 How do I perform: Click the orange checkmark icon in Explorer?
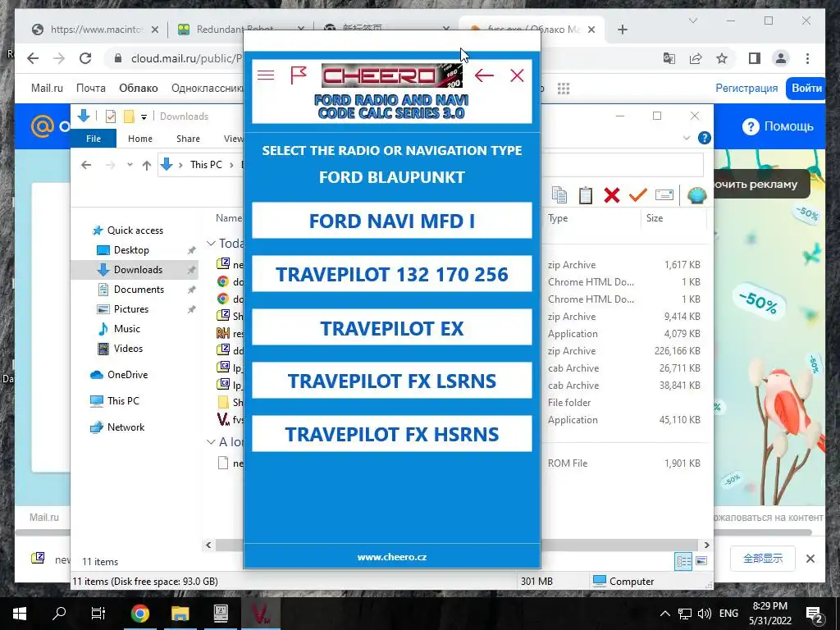click(x=637, y=195)
